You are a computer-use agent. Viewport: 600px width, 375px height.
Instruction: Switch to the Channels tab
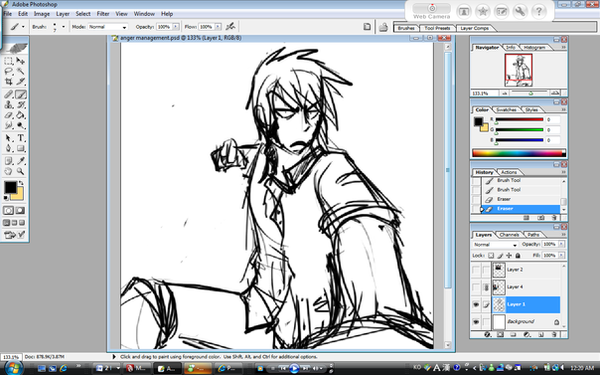pos(509,235)
